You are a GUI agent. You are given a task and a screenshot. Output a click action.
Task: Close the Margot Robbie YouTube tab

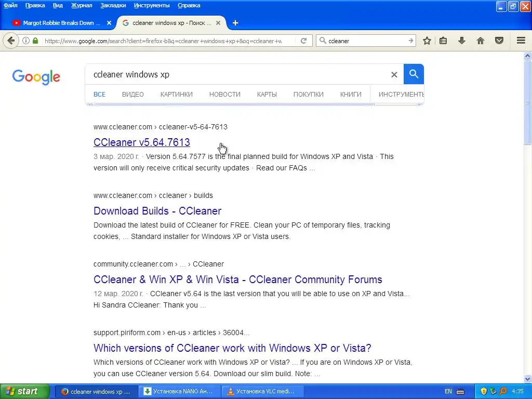[x=109, y=23]
